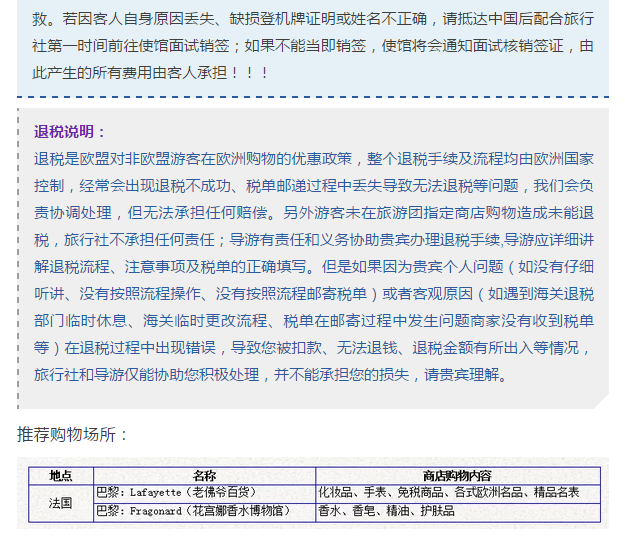625x537 pixels.
Task: Click the text line starting '部门临时休息、海关临时更改'
Action: [313, 321]
